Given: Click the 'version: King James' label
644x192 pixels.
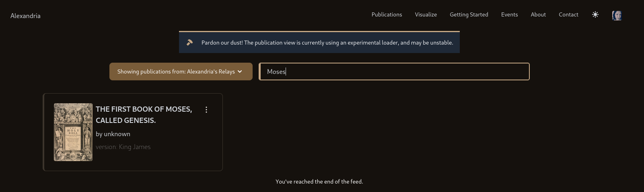Looking at the screenshot, I should coord(123,147).
